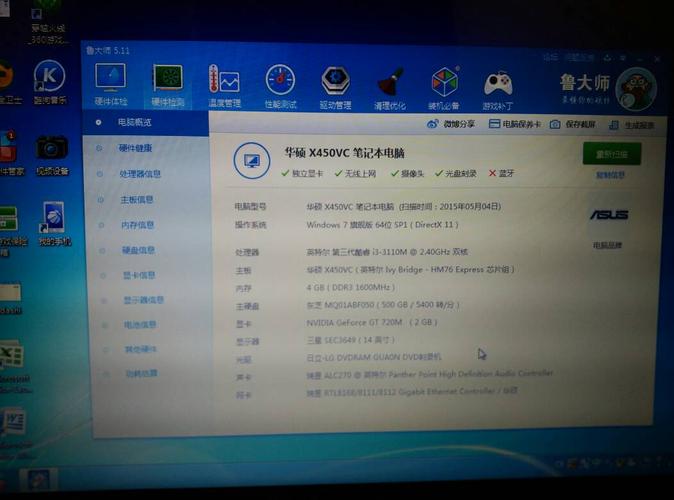
Task: Click the ASUS brand logo
Action: (609, 214)
